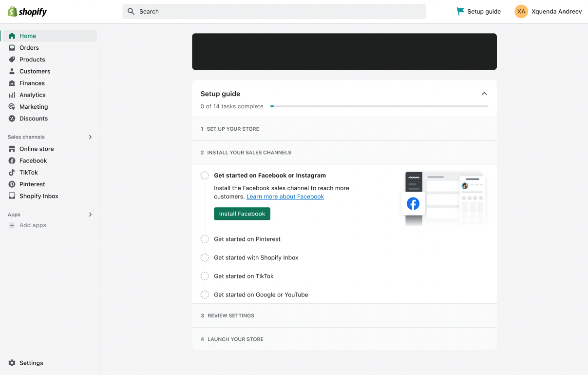The image size is (588, 375).
Task: Click the TikTok sidebar icon
Action: 12,173
